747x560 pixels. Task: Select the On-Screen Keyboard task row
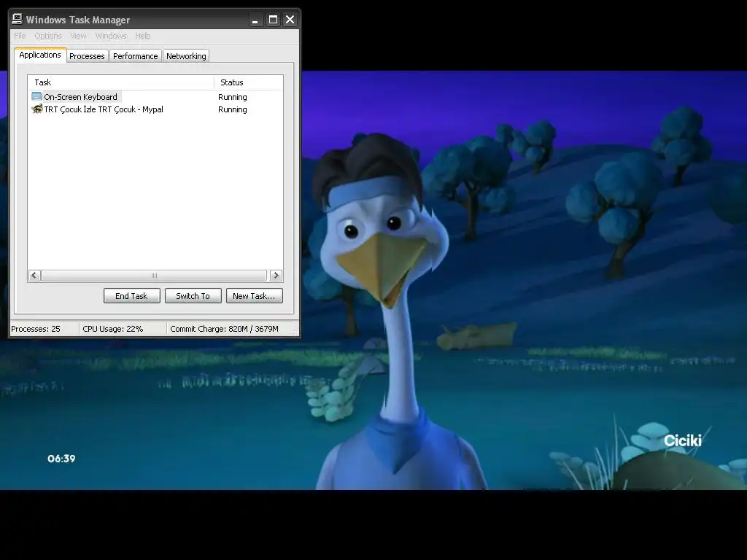point(155,97)
